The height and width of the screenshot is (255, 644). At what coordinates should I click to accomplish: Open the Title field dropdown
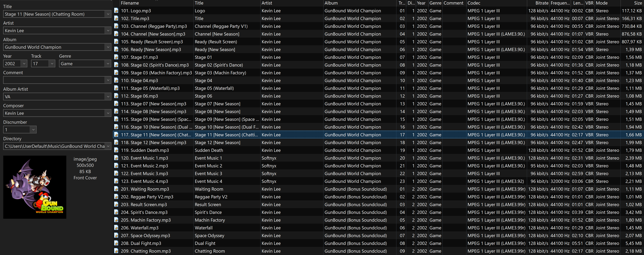click(x=108, y=14)
